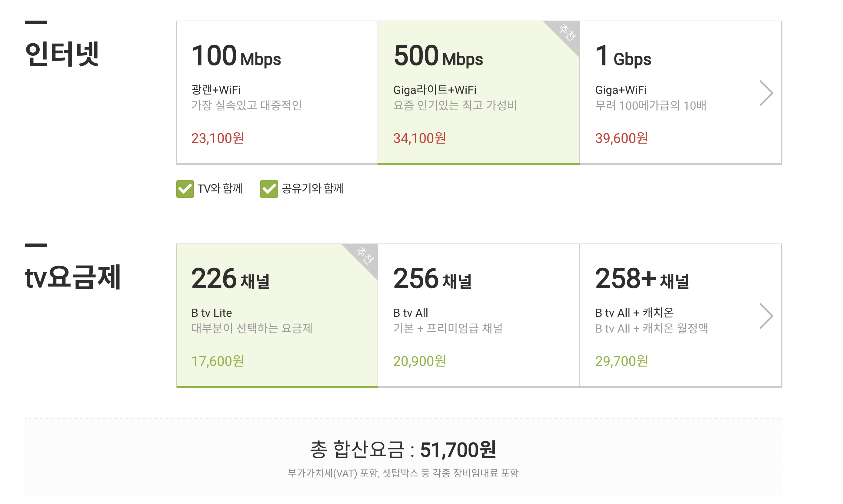Image resolution: width=843 pixels, height=504 pixels.
Task: Show next internet plans with right arrow
Action: click(x=766, y=93)
